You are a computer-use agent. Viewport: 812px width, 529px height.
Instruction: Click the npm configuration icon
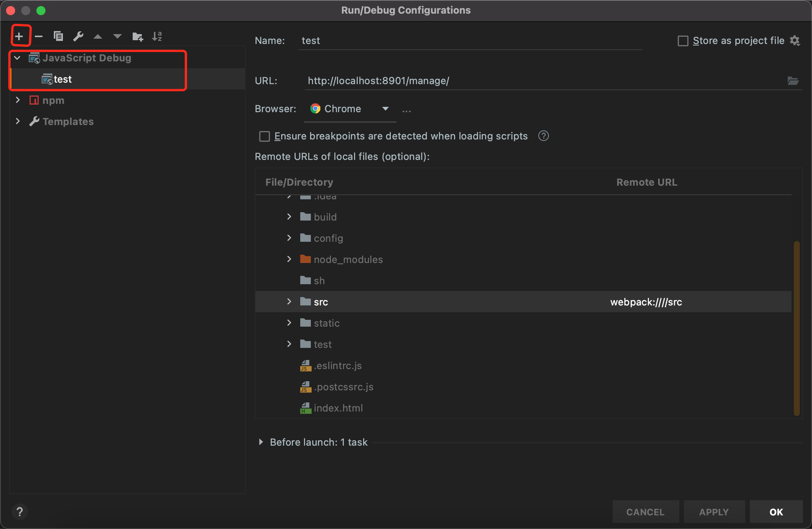point(34,100)
